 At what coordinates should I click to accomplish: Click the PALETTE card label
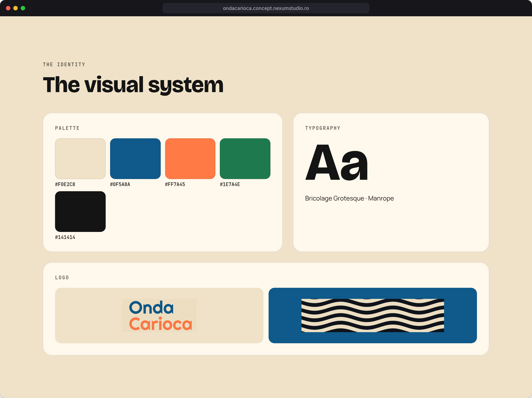67,128
